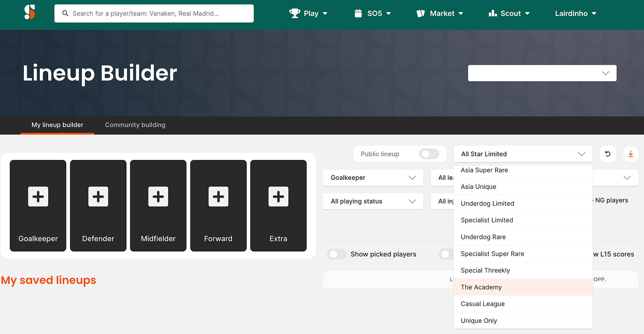
Task: Add a player to the Forward slot
Action: pos(218,197)
